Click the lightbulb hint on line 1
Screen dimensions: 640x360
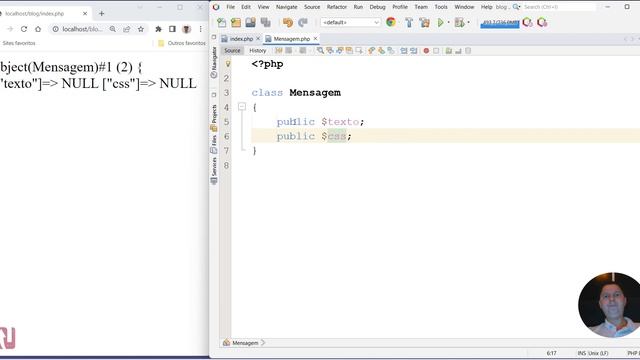click(x=228, y=64)
